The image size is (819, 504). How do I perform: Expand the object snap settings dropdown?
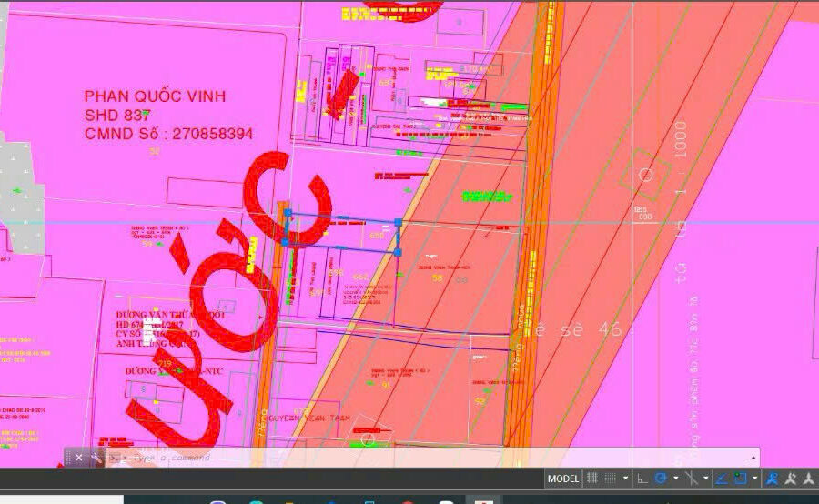pos(754,479)
